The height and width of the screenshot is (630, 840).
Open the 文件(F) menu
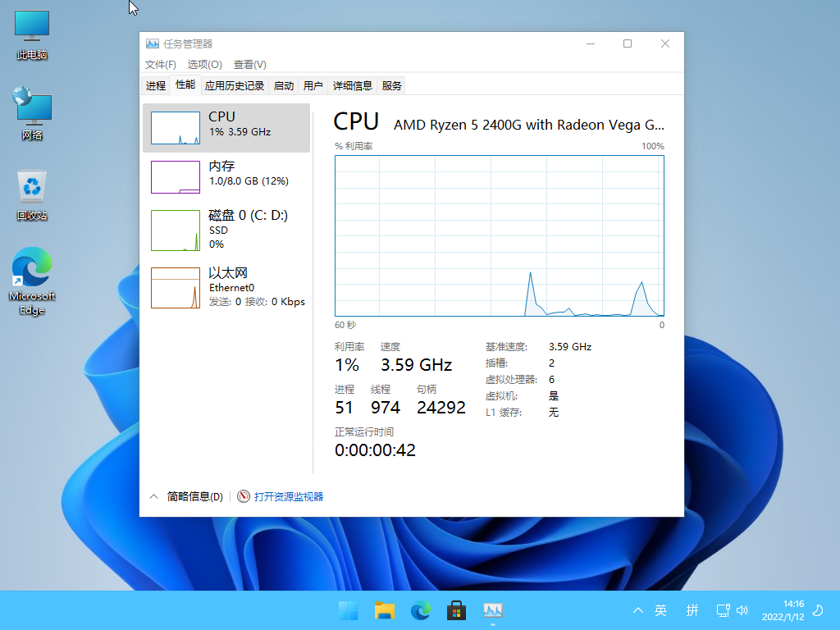tap(161, 65)
